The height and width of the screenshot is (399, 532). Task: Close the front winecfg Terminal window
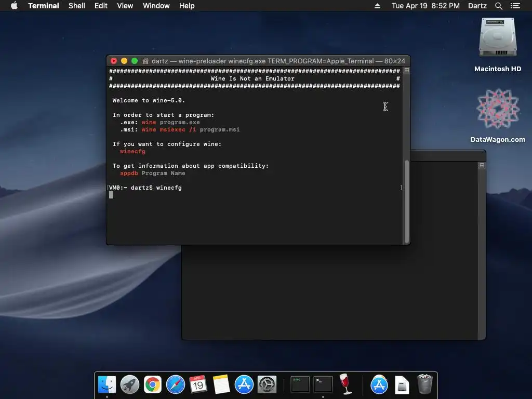(x=114, y=61)
